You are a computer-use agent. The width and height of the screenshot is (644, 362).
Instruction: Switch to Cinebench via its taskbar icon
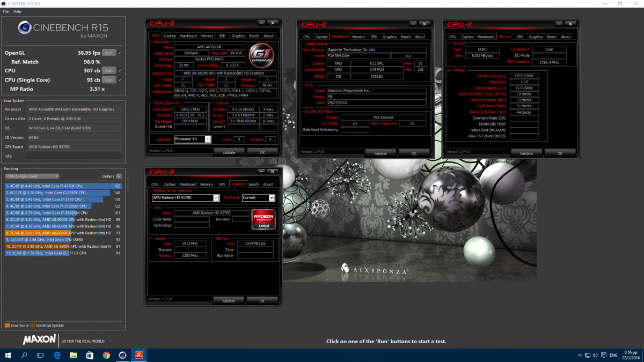(x=123, y=355)
